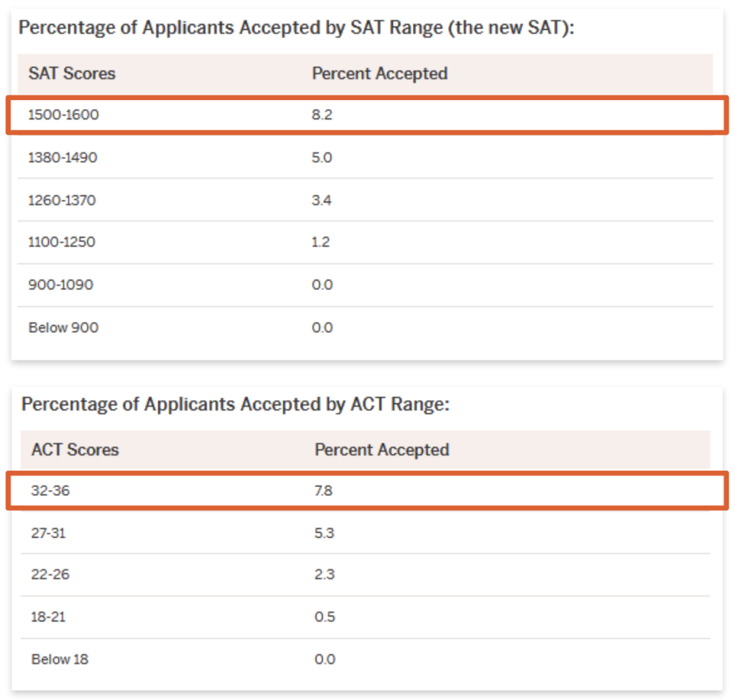Click the SAT table Percent Accepted header
Screen dimensions: 735x700
coord(380,73)
